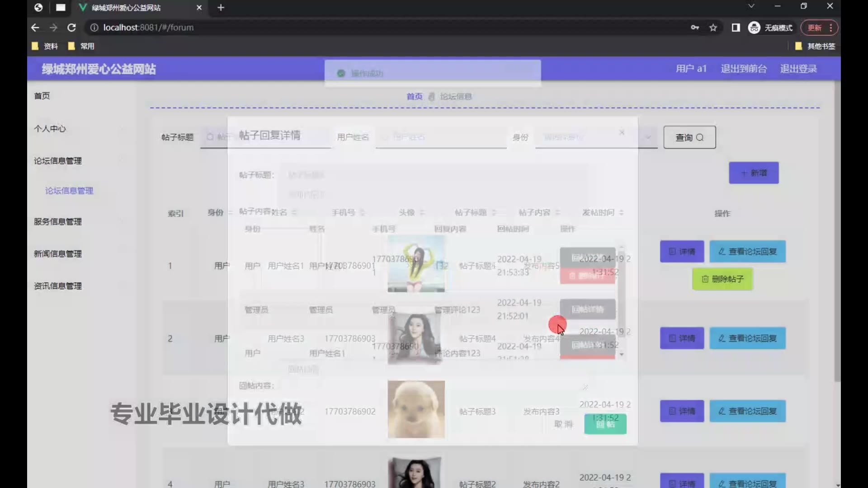The image size is (868, 488).
Task: Open the 用户 a1 account link
Action: pyautogui.click(x=691, y=69)
